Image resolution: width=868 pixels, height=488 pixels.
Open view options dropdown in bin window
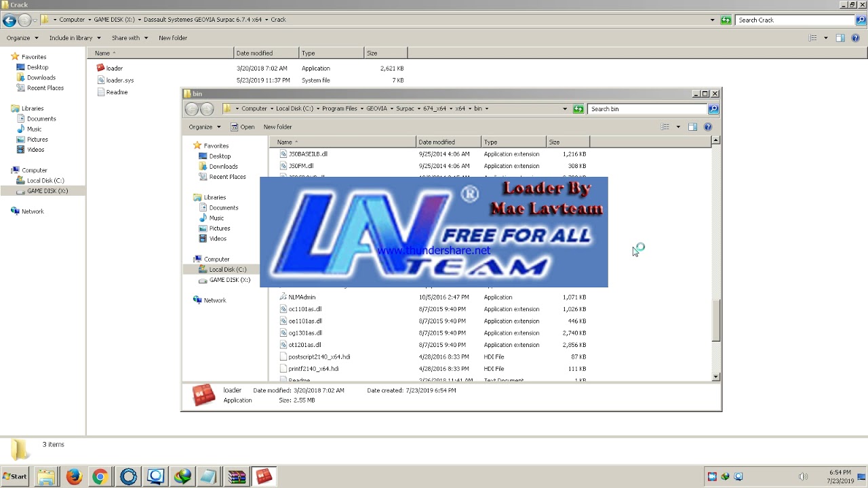pyautogui.click(x=677, y=127)
